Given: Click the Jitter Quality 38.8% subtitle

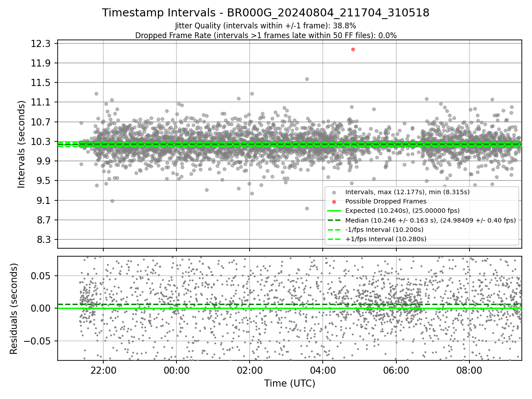Looking at the screenshot, I should point(266,26).
